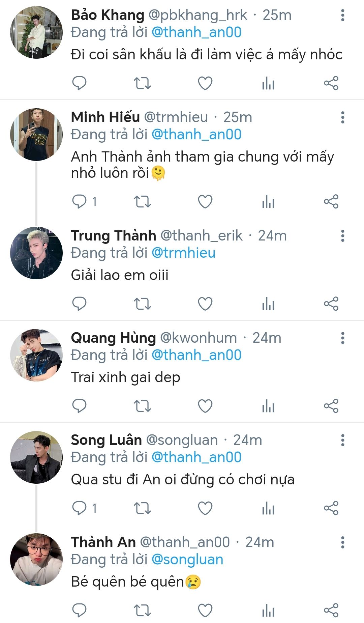Share Bảo Khang's tweet
This screenshot has height=623, width=364.
pyautogui.click(x=331, y=83)
